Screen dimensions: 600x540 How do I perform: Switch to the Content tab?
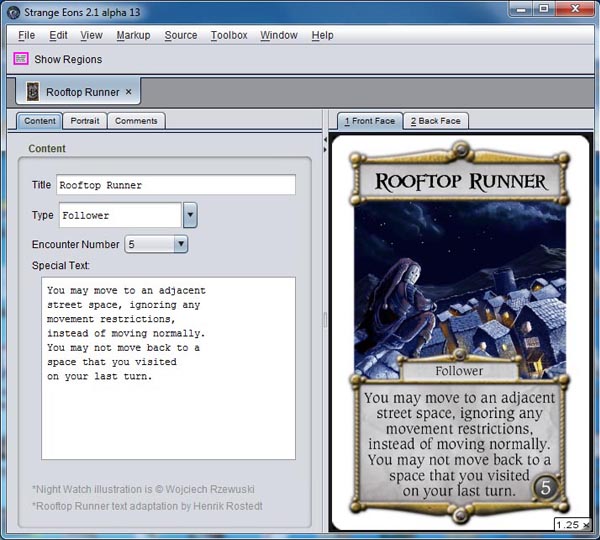point(39,121)
